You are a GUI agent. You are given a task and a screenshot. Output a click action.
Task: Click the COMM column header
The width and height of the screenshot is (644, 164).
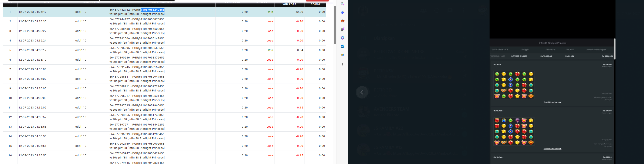coord(315,4)
